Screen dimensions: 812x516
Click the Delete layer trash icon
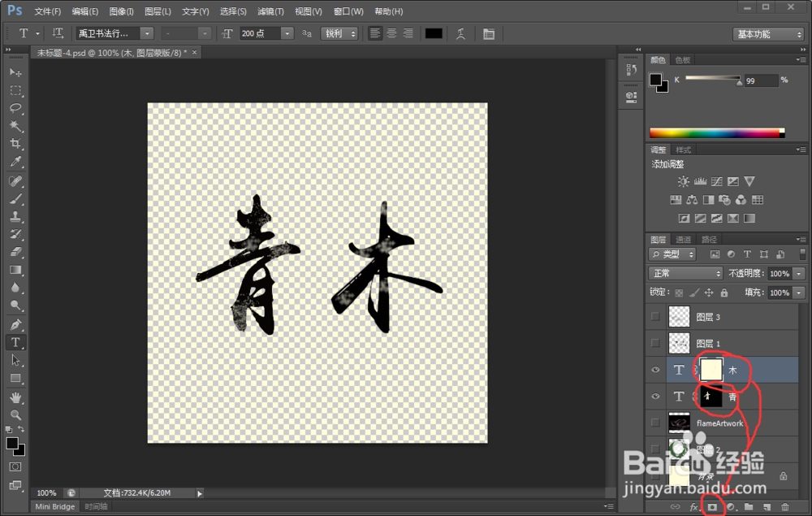click(784, 505)
